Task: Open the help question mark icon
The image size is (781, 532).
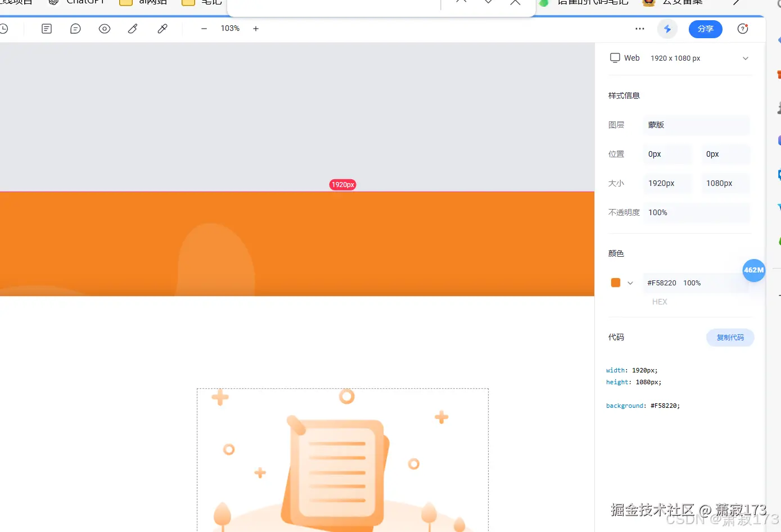Action: (x=743, y=29)
